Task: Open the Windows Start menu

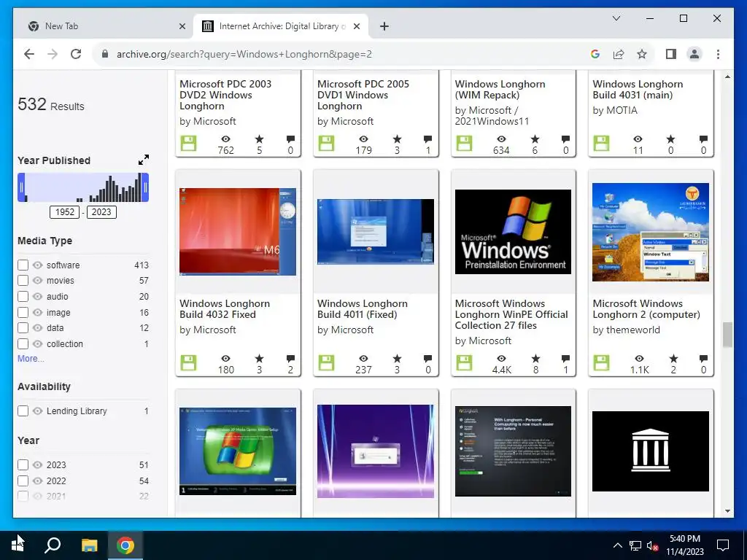Action: [18, 545]
